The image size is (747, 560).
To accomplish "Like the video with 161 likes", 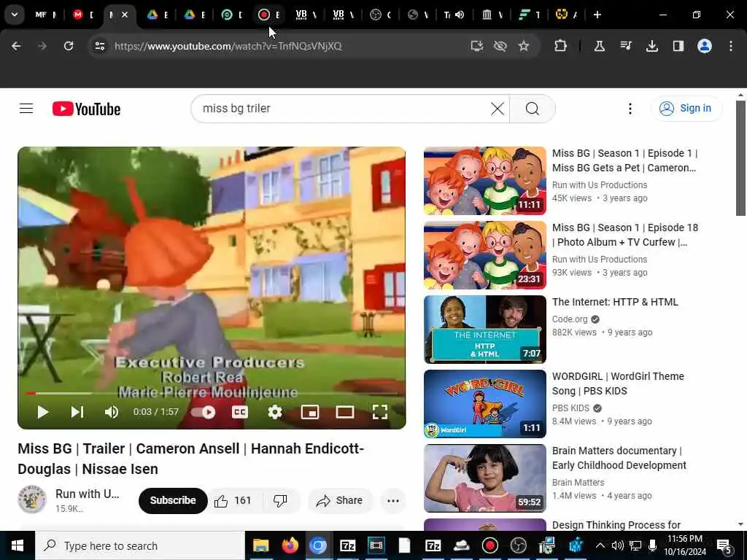I will click(233, 500).
